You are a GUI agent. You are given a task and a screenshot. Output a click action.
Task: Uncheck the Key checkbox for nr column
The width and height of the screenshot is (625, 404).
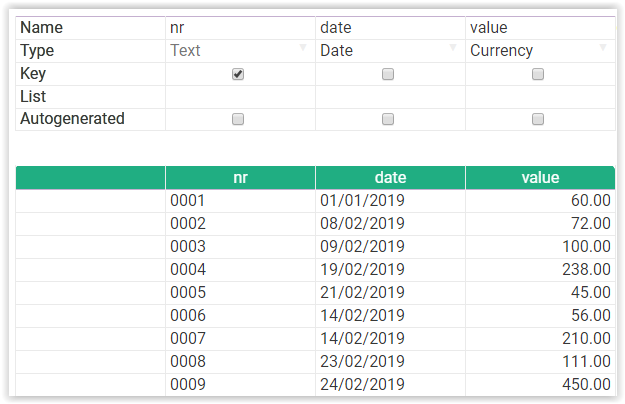[238, 74]
